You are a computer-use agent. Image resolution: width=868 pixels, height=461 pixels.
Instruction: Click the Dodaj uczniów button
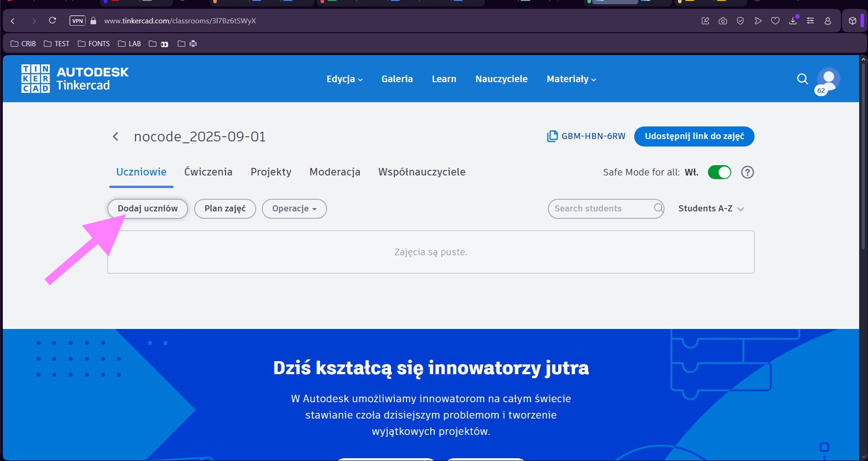click(147, 209)
